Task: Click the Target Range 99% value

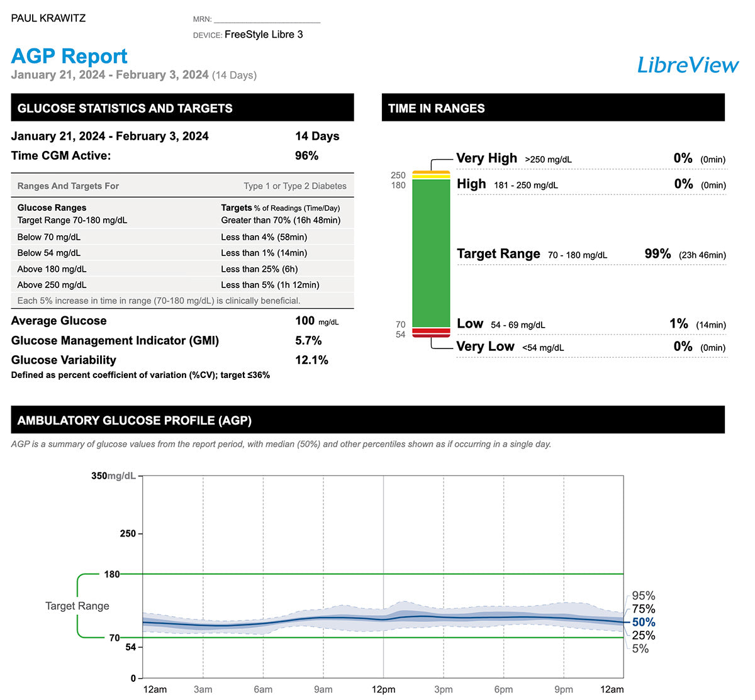Action: click(x=657, y=253)
